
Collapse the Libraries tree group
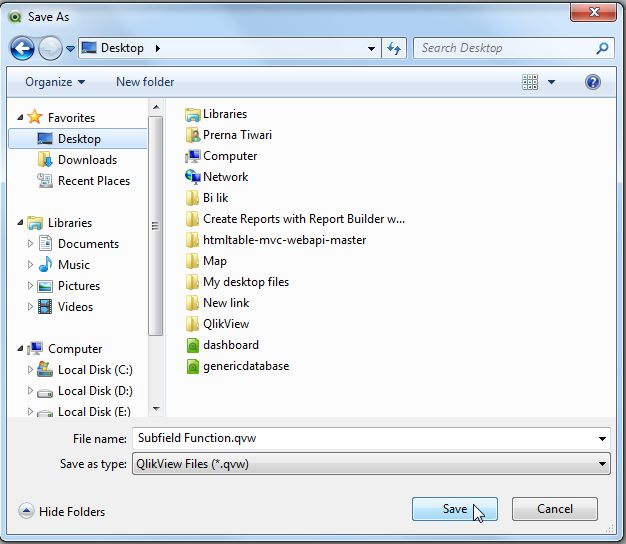pos(20,223)
